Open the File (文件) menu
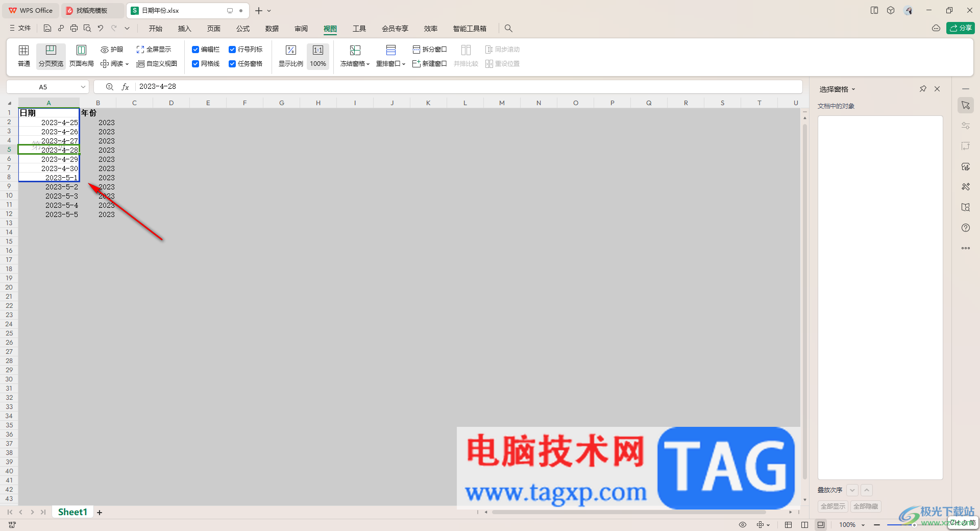 coord(20,29)
